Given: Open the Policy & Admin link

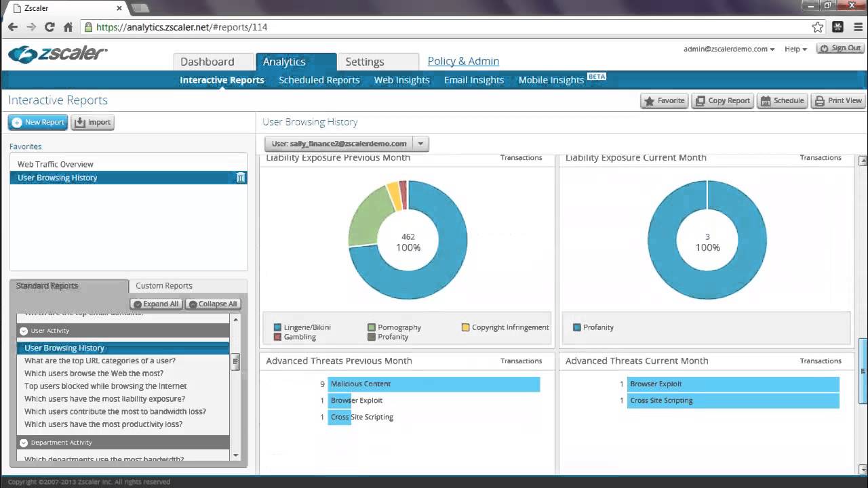Looking at the screenshot, I should click(463, 61).
